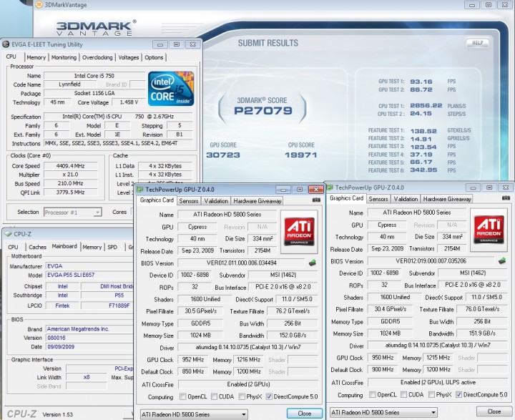Click the CPU-Z title bar icon
This screenshot has width=515, height=420.
pos(8,234)
